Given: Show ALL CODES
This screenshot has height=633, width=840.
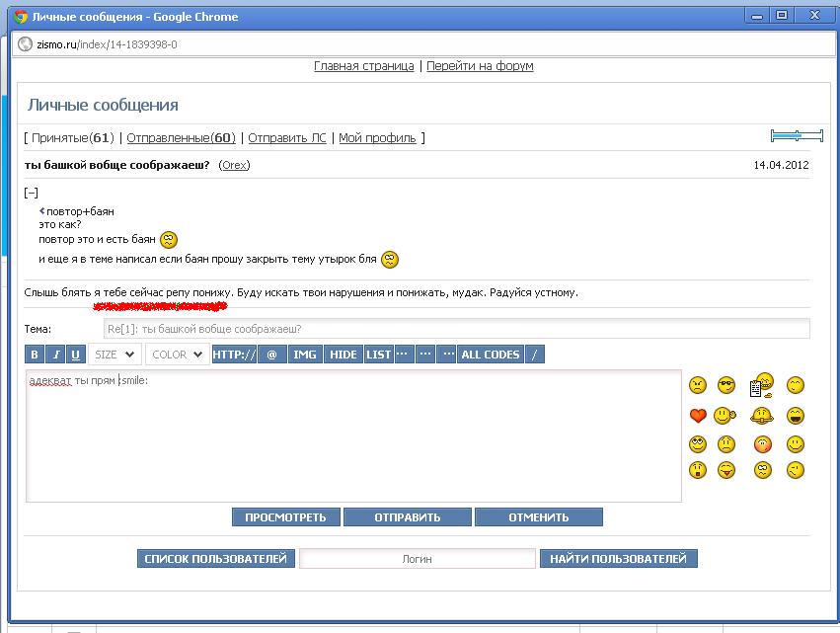Looking at the screenshot, I should [491, 355].
